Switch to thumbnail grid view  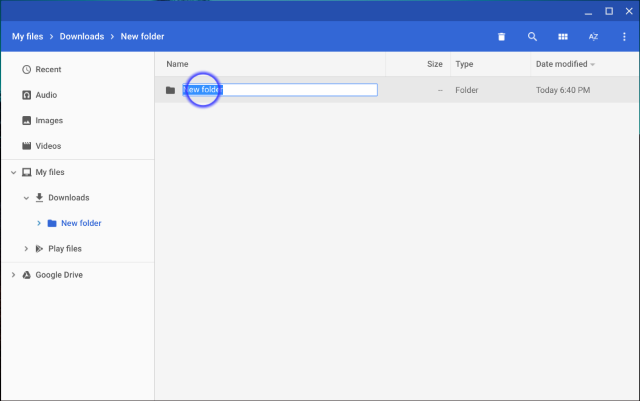pos(562,37)
